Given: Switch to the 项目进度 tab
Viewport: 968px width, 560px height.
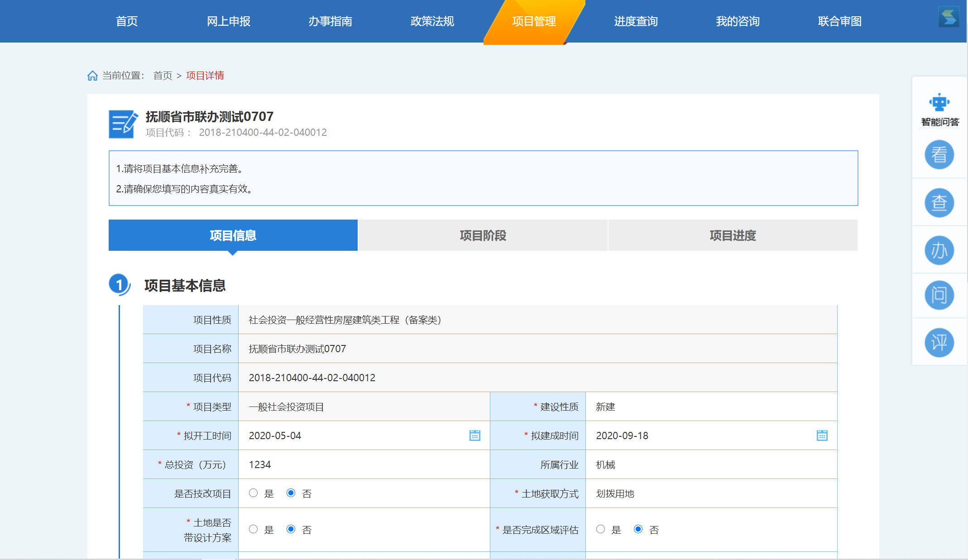Looking at the screenshot, I should (733, 235).
